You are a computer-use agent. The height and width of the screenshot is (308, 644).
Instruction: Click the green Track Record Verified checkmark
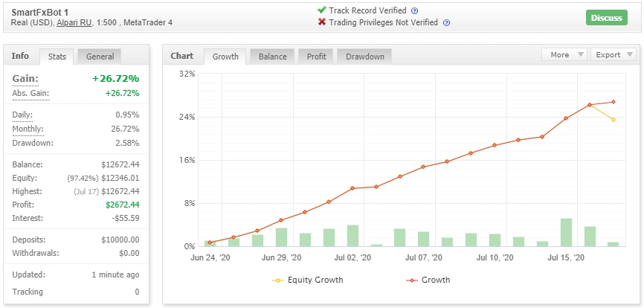click(x=322, y=10)
